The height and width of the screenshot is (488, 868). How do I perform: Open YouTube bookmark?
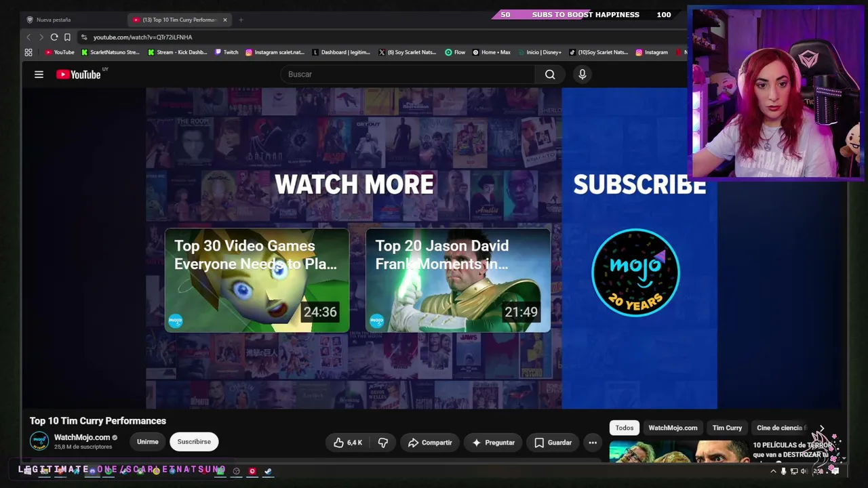(60, 52)
